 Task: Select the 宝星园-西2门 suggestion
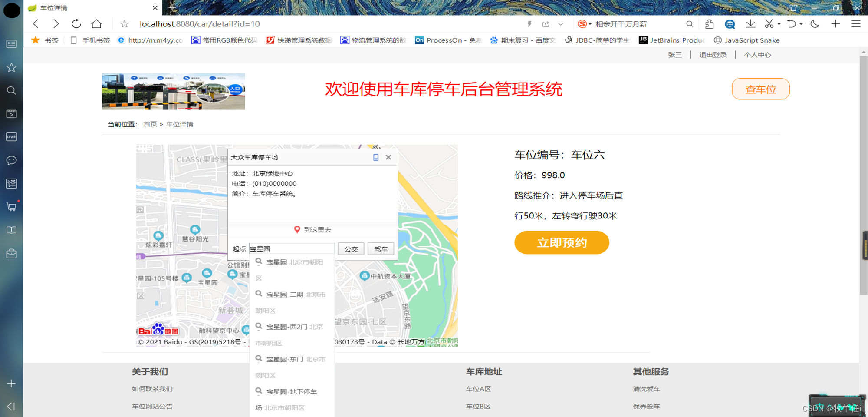pos(292,335)
